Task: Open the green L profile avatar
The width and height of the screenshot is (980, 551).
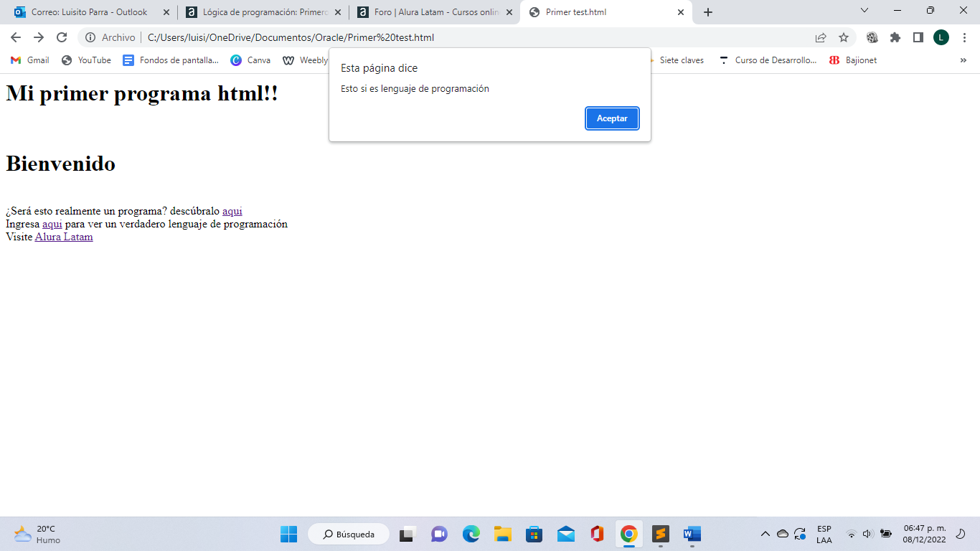Action: click(941, 37)
